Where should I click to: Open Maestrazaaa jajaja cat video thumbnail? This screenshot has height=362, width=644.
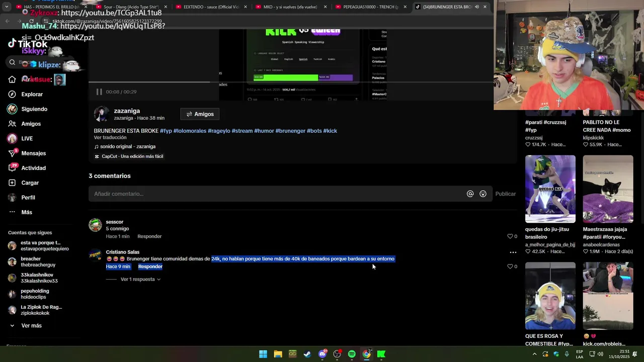point(608,189)
